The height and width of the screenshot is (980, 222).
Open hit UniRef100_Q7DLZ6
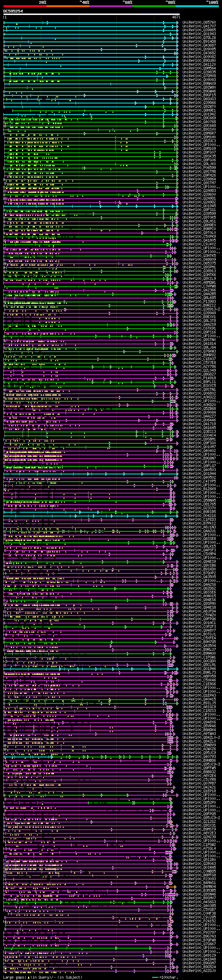tap(199, 38)
